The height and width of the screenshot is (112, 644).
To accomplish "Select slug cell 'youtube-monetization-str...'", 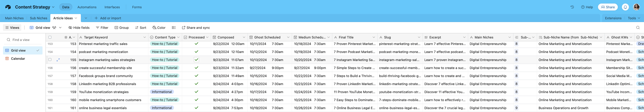I will tap(400, 92).
